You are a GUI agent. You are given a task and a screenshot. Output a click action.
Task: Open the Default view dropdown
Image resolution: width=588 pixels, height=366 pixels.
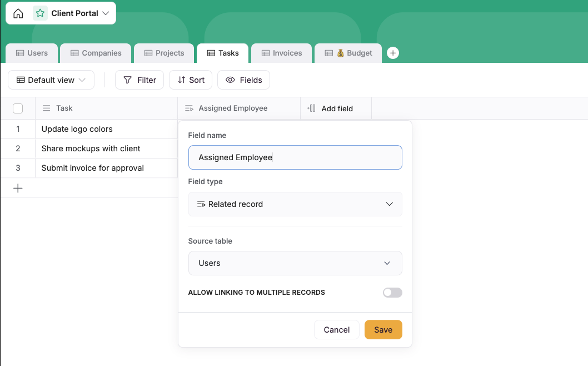[x=51, y=80]
